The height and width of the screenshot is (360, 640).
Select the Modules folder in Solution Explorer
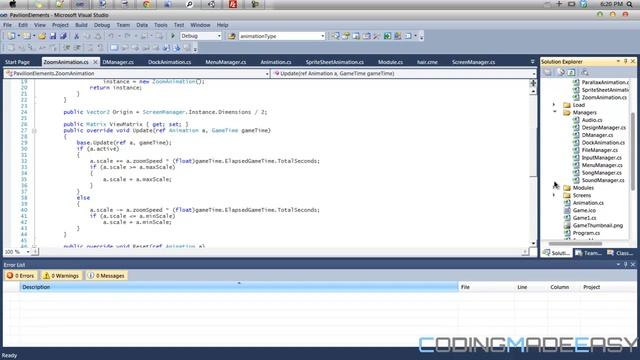click(x=583, y=188)
